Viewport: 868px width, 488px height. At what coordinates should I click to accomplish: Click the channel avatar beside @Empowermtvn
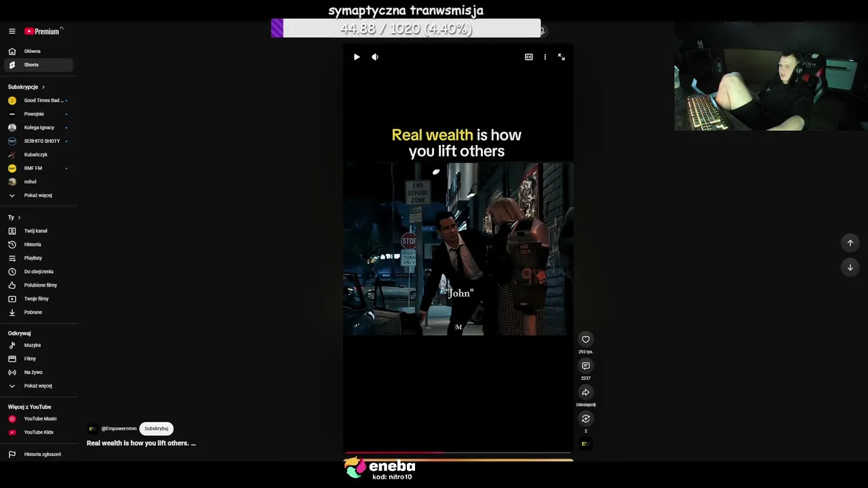click(92, 428)
